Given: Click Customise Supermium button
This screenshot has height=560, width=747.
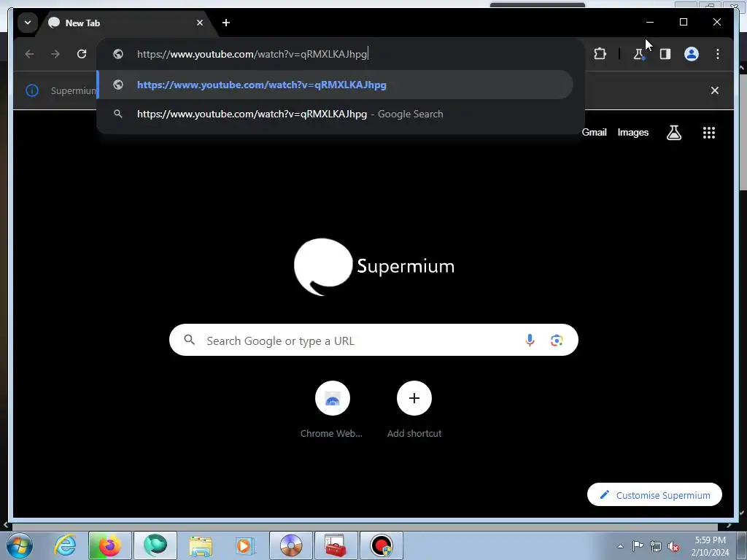Looking at the screenshot, I should (x=654, y=495).
